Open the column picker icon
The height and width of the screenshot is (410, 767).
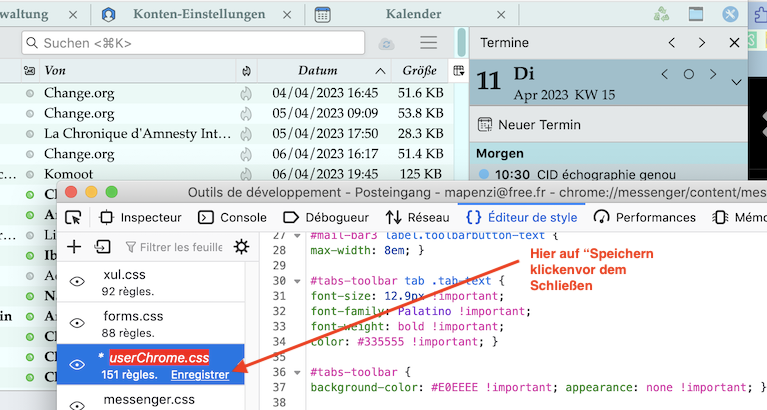458,70
